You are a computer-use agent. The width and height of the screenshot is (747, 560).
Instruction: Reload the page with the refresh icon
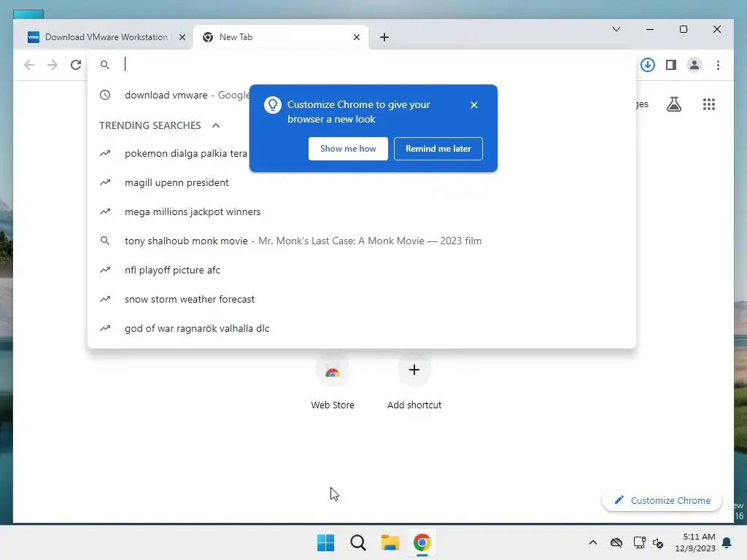pos(76,65)
